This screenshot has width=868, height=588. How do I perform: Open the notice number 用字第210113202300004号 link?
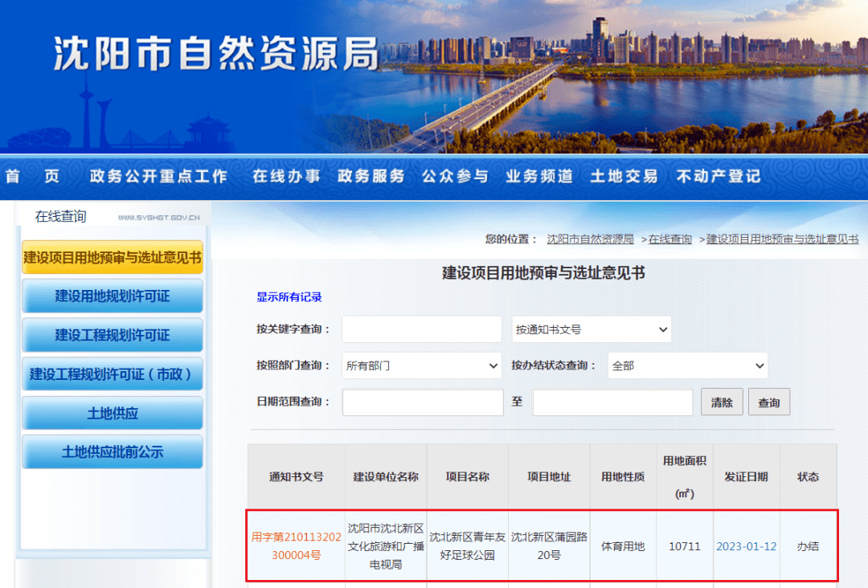click(x=296, y=546)
